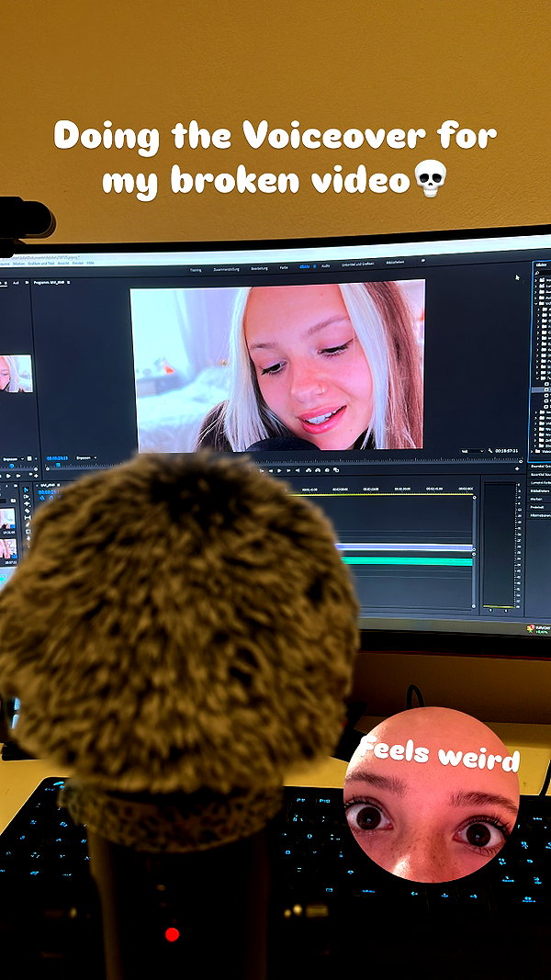Click the timeline vertical scrollbar
Screen dimensions: 551x980
click(474, 553)
